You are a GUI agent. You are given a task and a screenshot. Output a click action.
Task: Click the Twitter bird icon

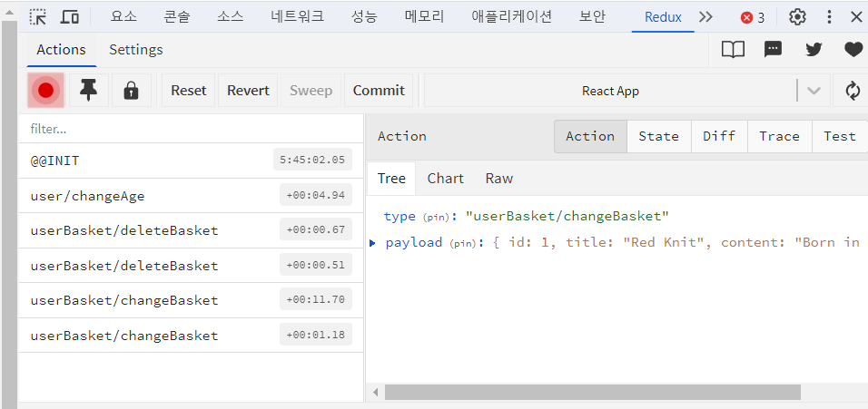click(814, 50)
